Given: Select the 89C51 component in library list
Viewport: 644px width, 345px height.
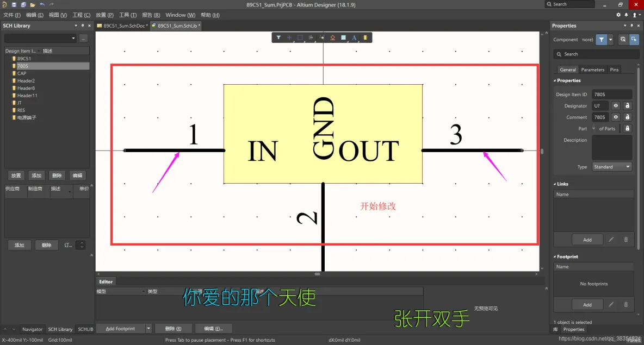Looking at the screenshot, I should coord(24,59).
